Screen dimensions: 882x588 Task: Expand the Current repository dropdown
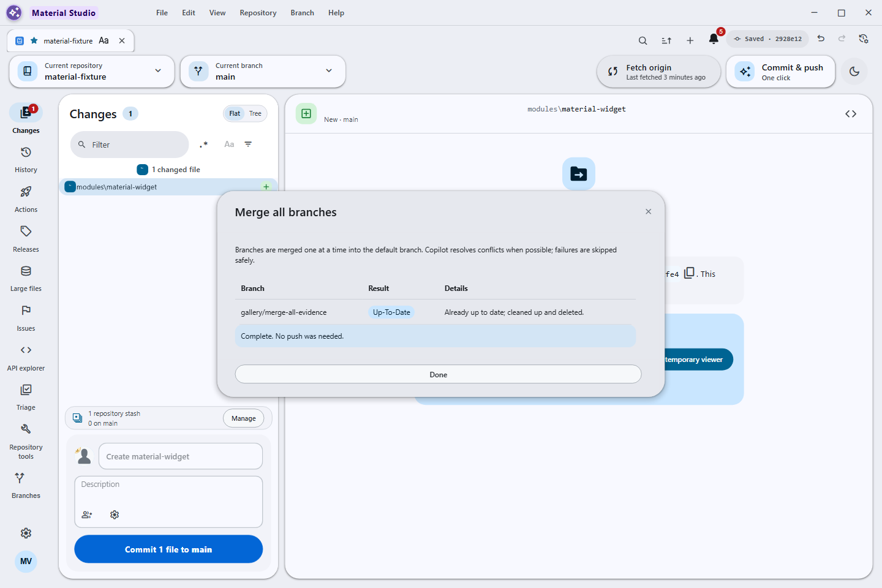(x=92, y=72)
